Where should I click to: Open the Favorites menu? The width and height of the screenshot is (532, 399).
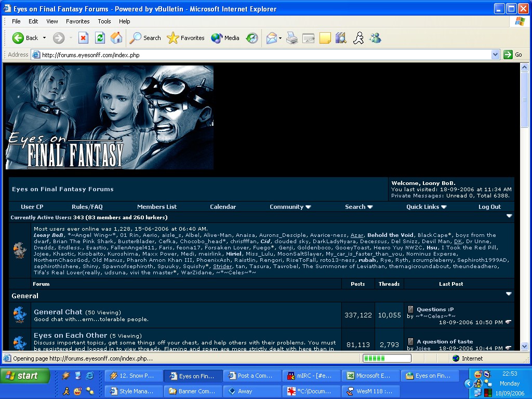78,21
